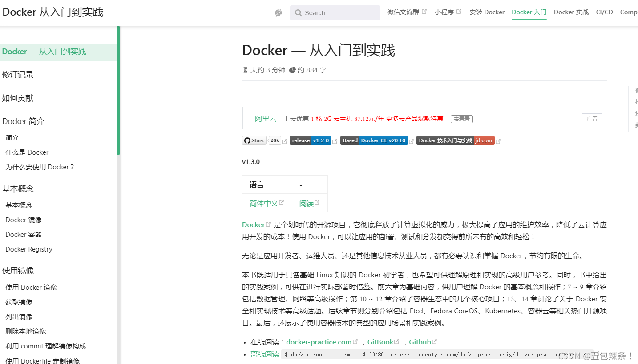Click the 20k star count badge
The width and height of the screenshot is (638, 364).
(275, 140)
